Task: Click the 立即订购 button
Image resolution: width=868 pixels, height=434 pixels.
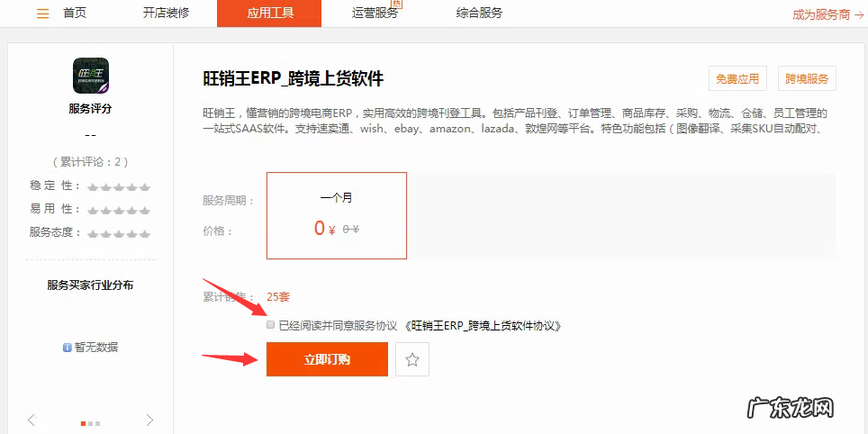Action: (x=327, y=359)
